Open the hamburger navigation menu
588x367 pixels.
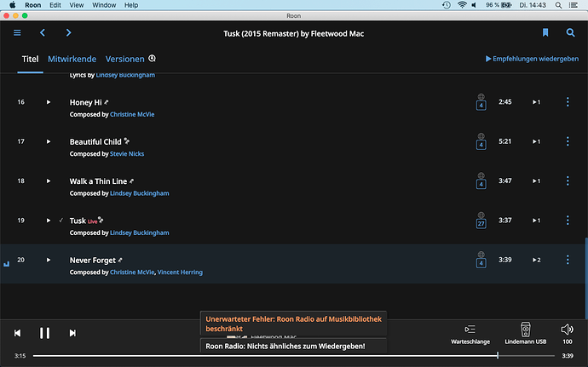pos(17,33)
